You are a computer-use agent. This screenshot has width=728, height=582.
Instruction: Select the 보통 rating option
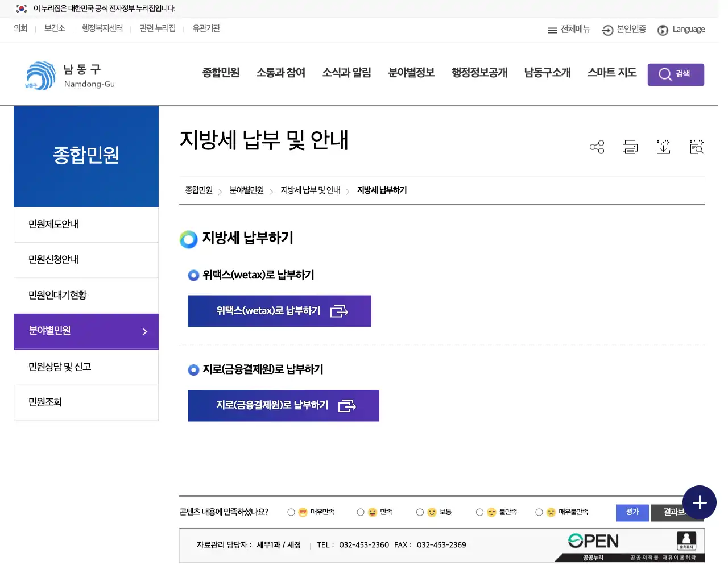[419, 512]
